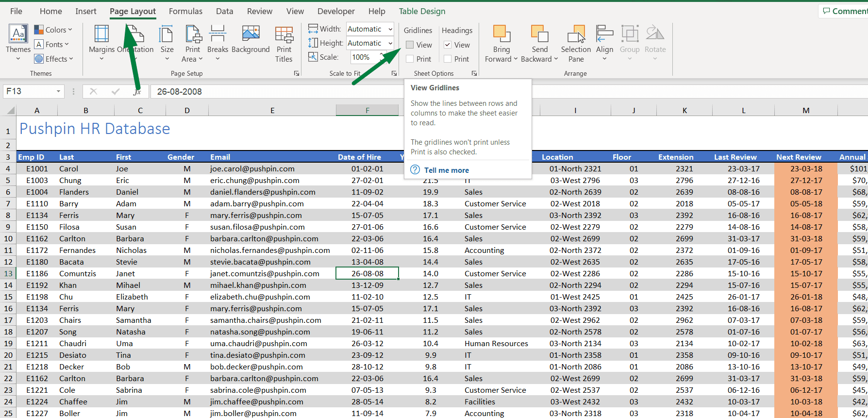The height and width of the screenshot is (418, 868).
Task: Switch to the Insert tab
Action: [86, 11]
